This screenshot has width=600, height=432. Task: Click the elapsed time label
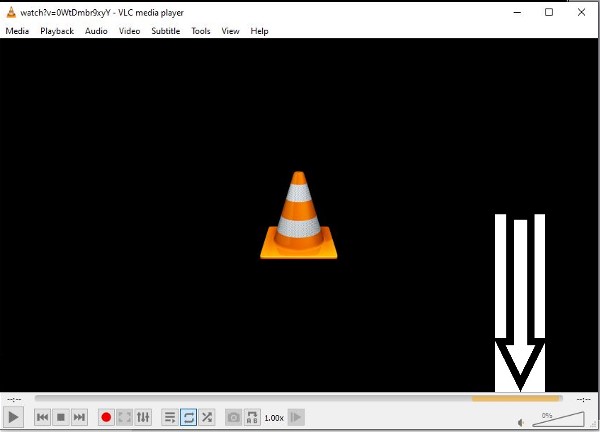click(x=14, y=399)
